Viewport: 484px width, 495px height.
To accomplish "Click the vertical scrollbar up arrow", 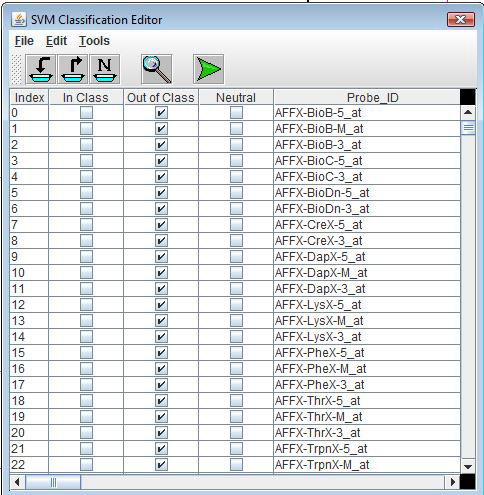I will coord(468,112).
